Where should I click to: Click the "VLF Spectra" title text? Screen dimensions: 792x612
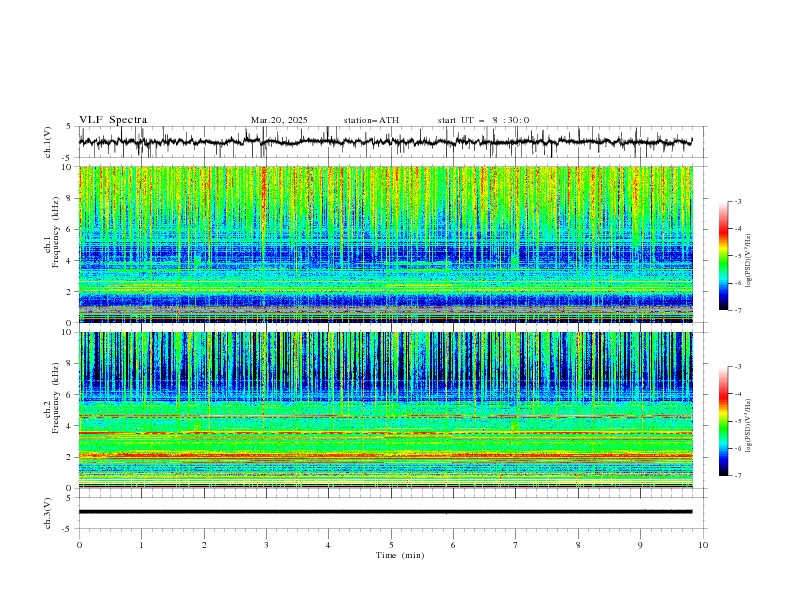113,120
